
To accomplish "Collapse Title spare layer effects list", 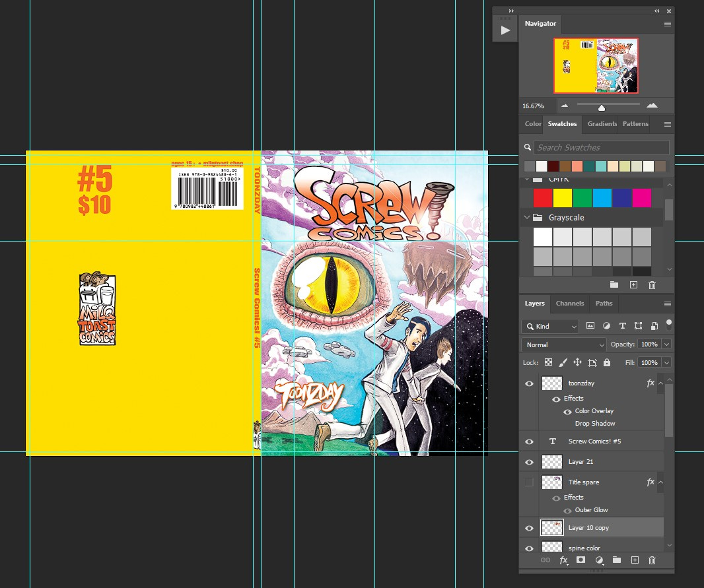I will pos(660,482).
